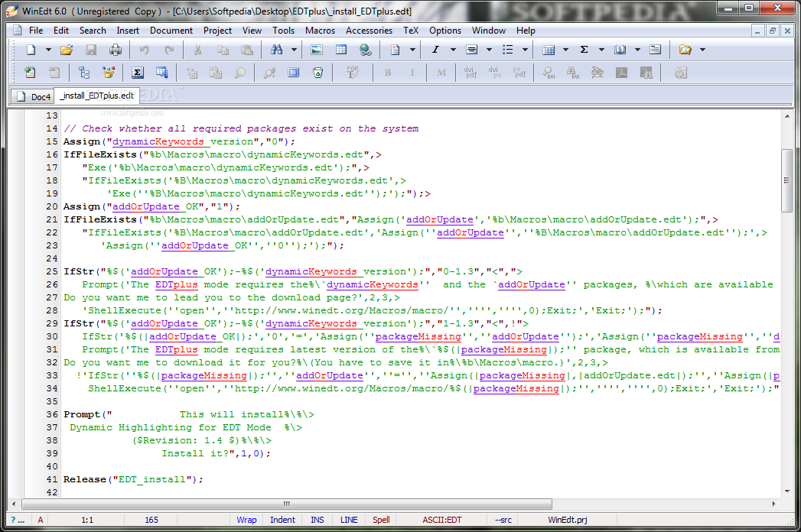Image resolution: width=801 pixels, height=532 pixels.
Task: Open the dropdown next to the folder-search icon
Action: pos(702,50)
